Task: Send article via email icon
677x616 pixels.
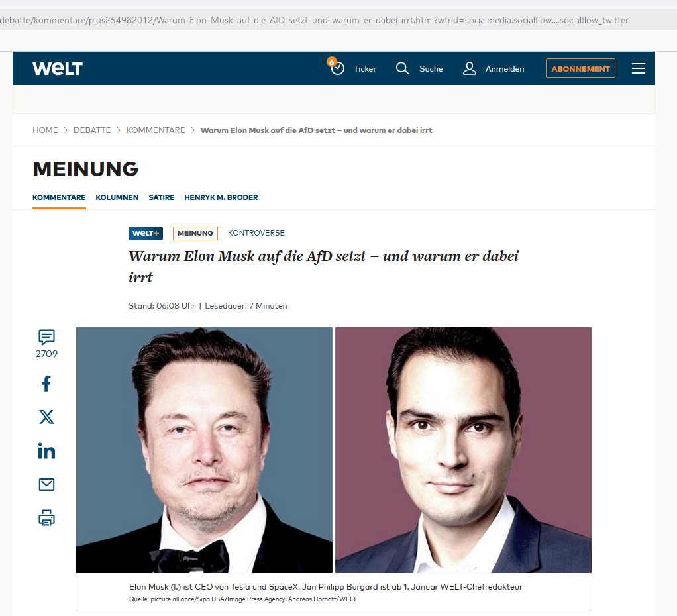Action: coord(46,484)
